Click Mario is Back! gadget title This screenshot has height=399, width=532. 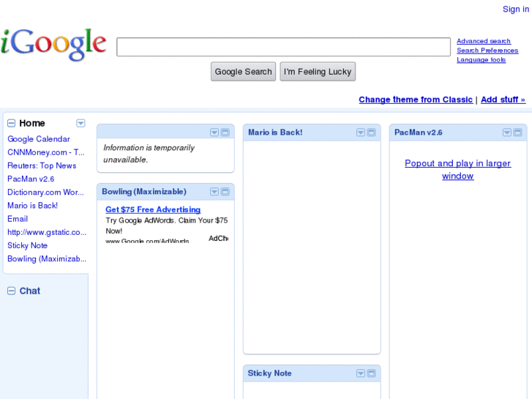[275, 133]
